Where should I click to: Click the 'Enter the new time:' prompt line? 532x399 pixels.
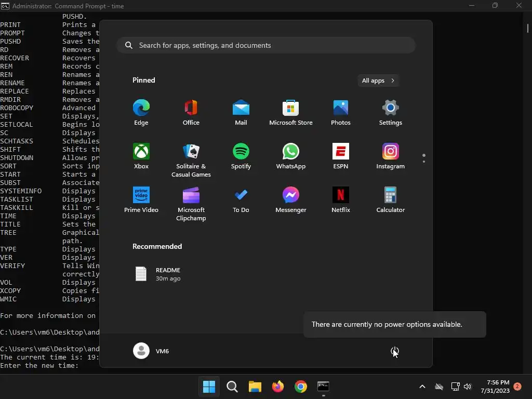(x=39, y=366)
